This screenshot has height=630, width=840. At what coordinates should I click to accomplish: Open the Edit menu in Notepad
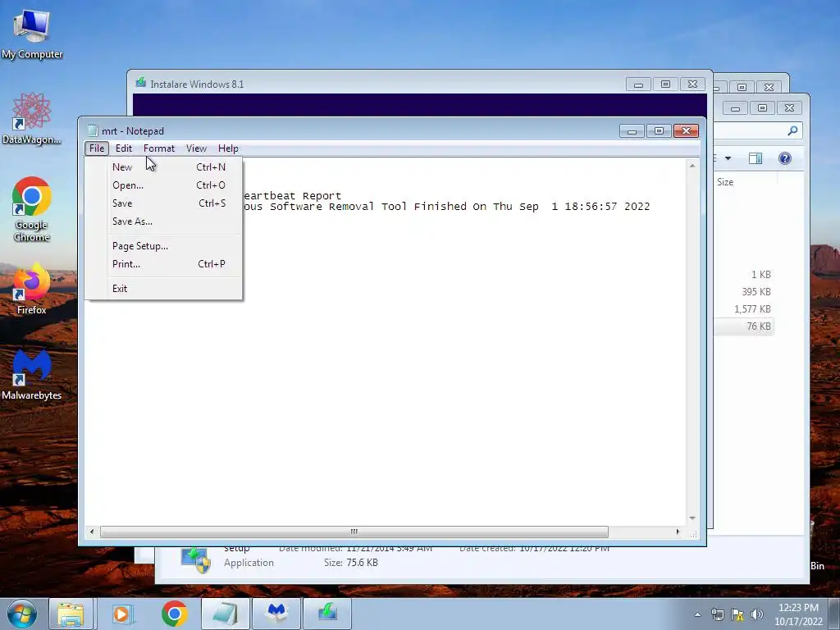pos(124,148)
